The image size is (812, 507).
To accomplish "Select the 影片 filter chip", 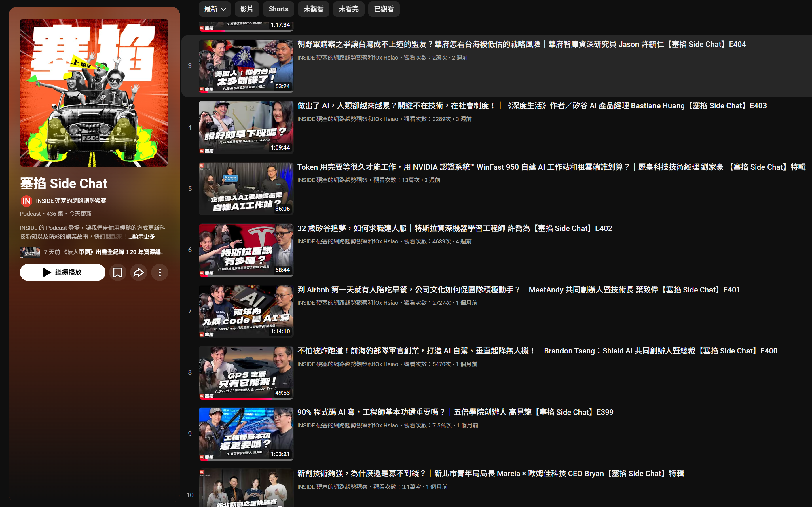I will 247,9.
